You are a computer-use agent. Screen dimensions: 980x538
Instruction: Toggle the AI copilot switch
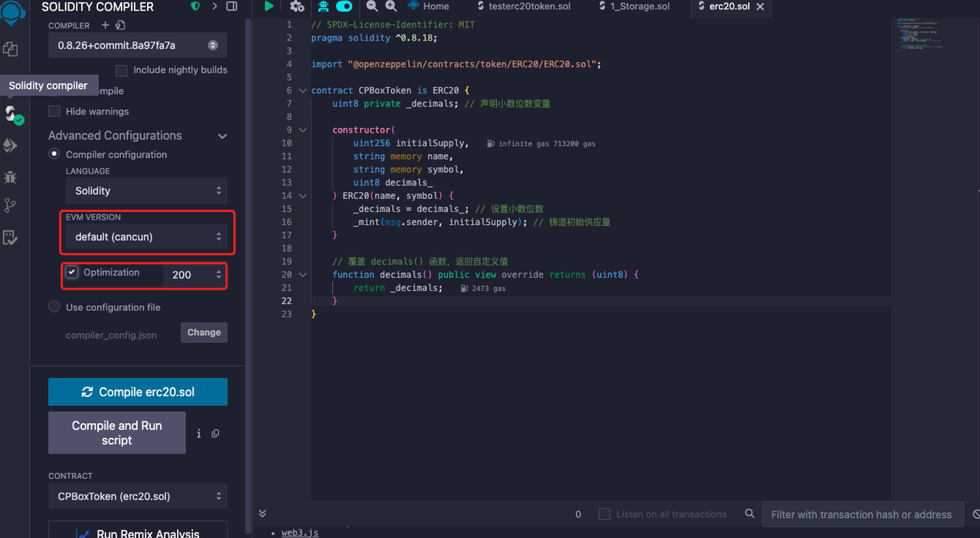pos(345,6)
